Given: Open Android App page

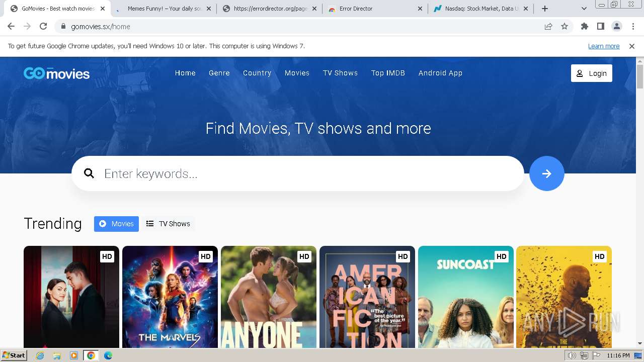Looking at the screenshot, I should coord(440,73).
